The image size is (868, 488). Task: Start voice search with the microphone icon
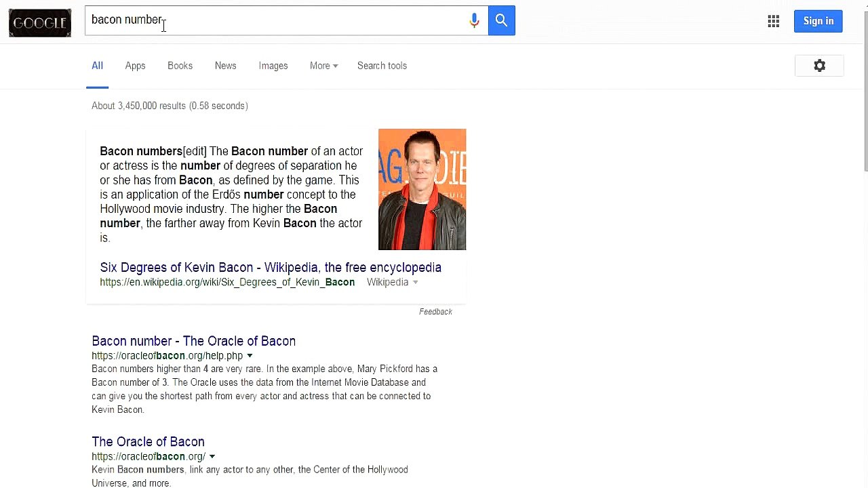coord(474,20)
